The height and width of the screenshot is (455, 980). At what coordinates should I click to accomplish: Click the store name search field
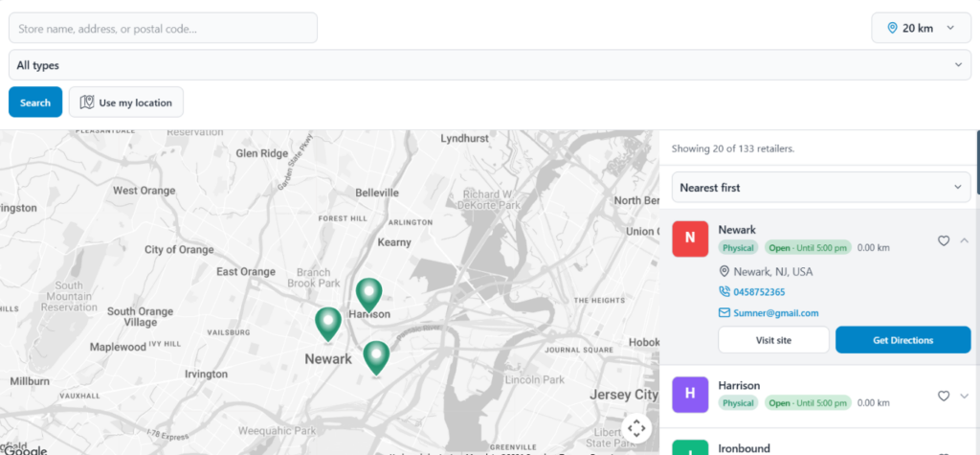[163, 28]
